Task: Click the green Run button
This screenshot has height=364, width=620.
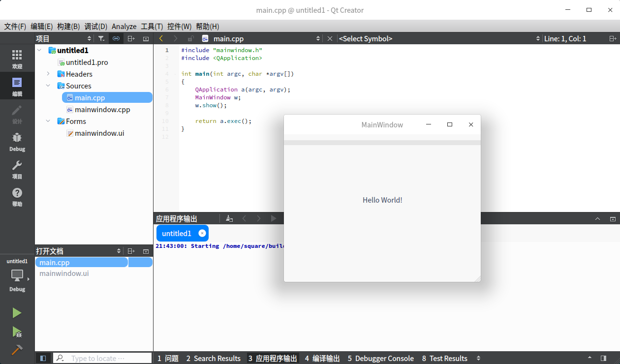Action: pyautogui.click(x=17, y=313)
